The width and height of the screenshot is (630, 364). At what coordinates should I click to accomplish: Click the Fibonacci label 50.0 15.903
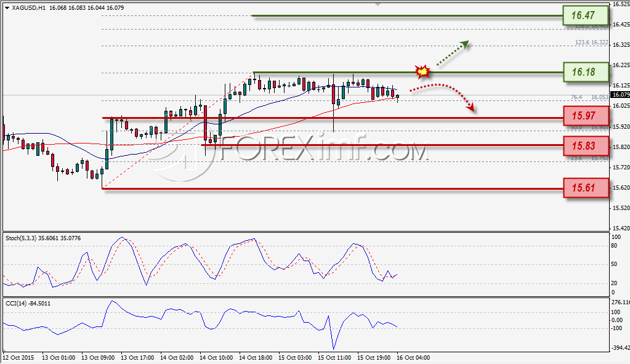[589, 127]
